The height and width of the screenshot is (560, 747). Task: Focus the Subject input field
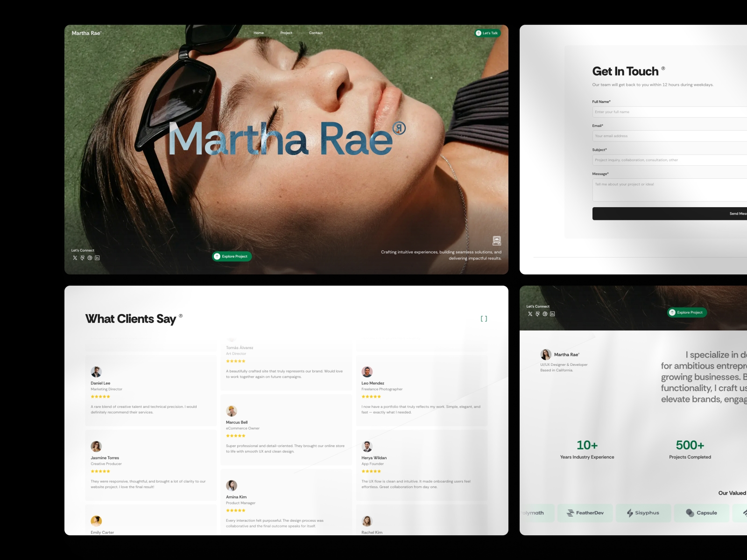669,160
